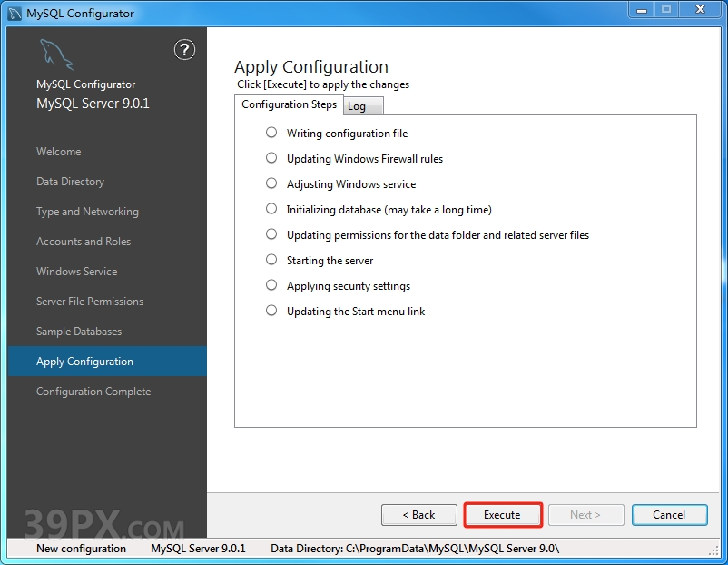Open the Type and Networking sidebar step

tap(87, 212)
